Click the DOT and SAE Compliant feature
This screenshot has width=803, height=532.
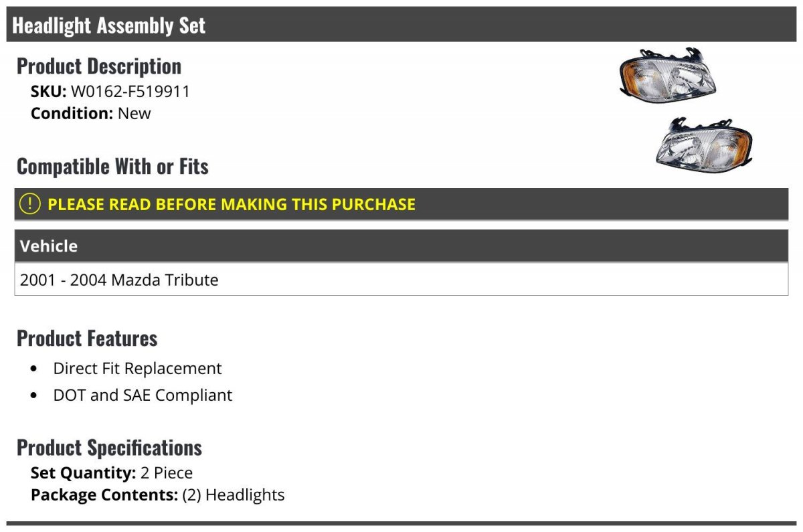pyautogui.click(x=143, y=395)
